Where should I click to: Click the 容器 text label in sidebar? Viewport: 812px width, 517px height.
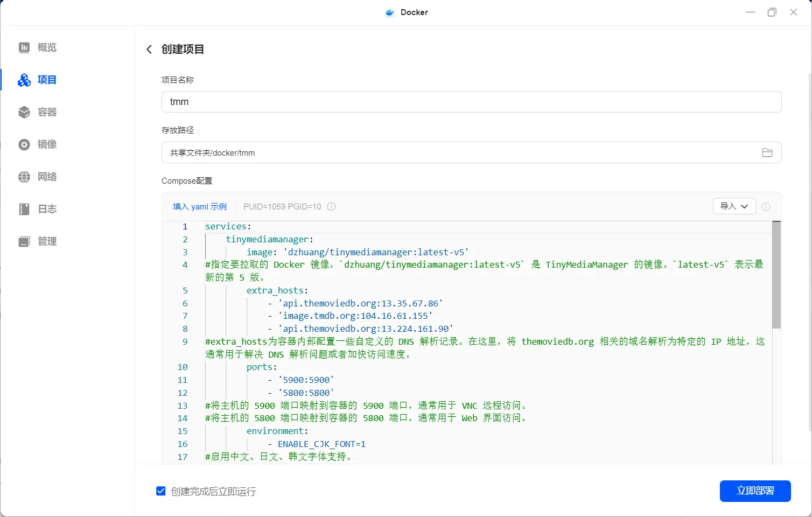(47, 112)
